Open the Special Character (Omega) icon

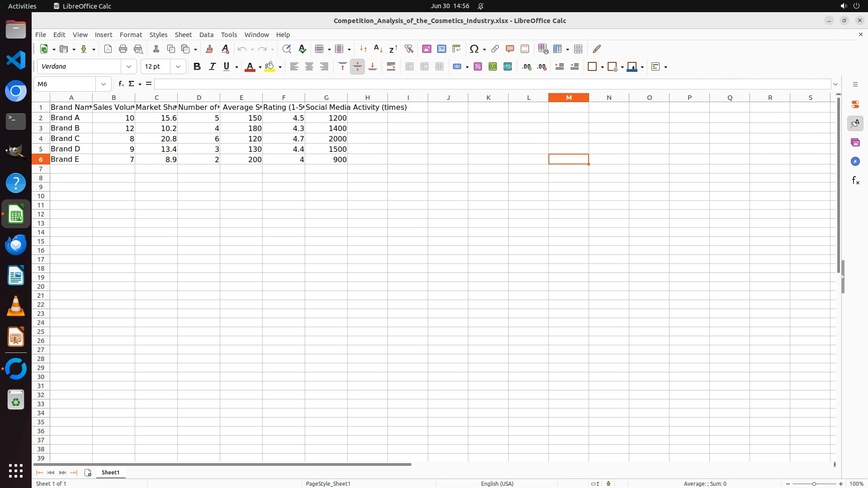pos(474,49)
